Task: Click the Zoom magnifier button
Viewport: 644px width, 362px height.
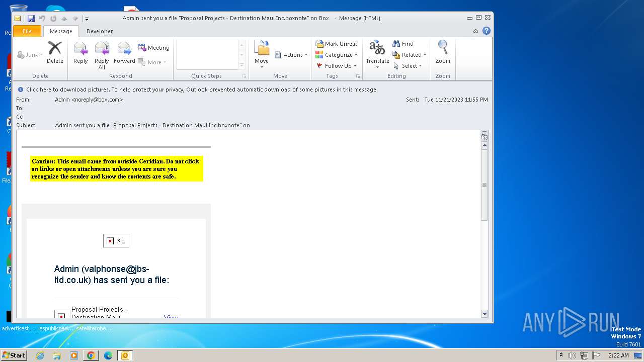Action: click(x=443, y=53)
